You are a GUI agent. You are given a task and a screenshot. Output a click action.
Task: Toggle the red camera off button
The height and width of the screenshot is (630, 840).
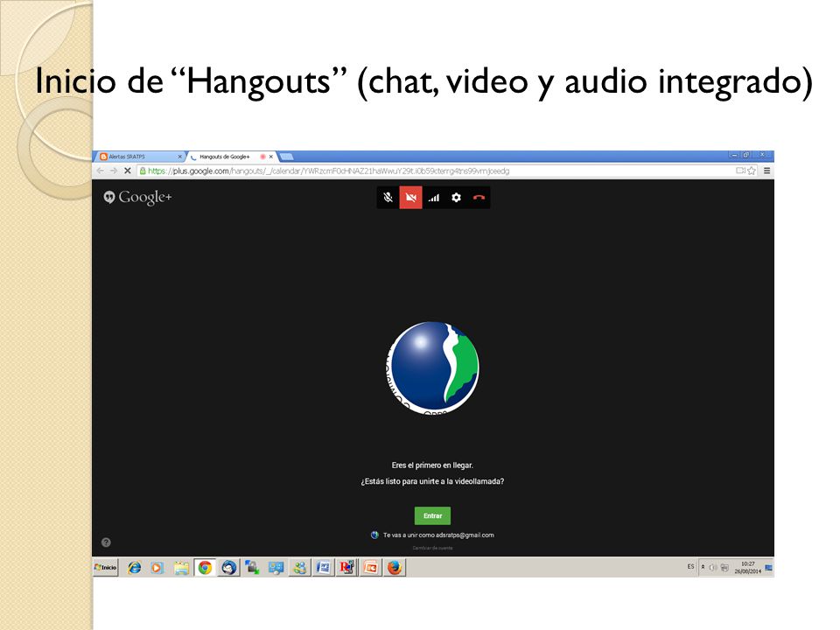[x=411, y=198]
